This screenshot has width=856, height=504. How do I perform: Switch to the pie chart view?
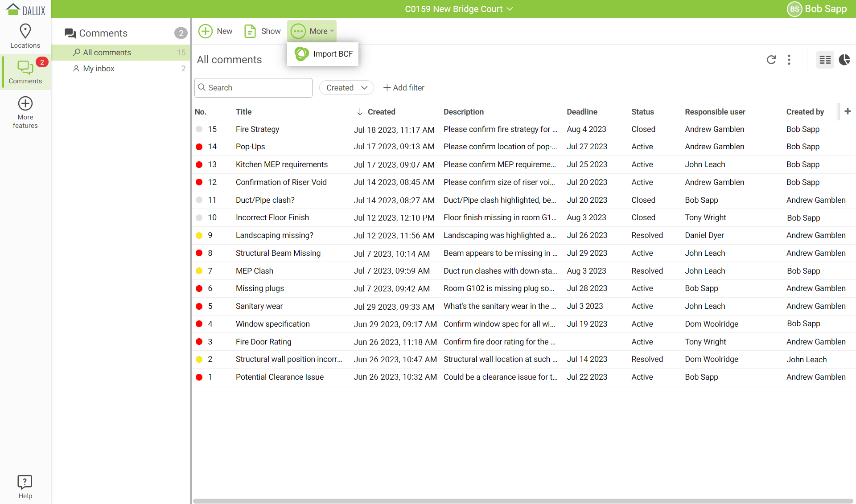(x=844, y=60)
